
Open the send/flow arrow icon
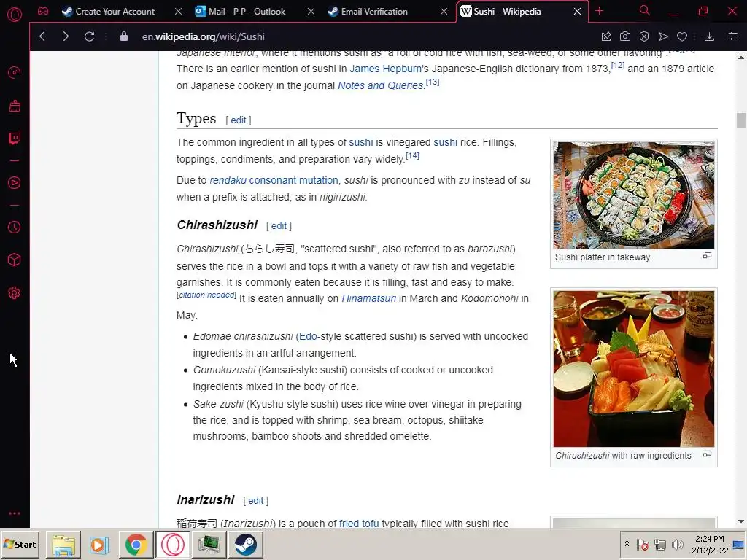[663, 36]
